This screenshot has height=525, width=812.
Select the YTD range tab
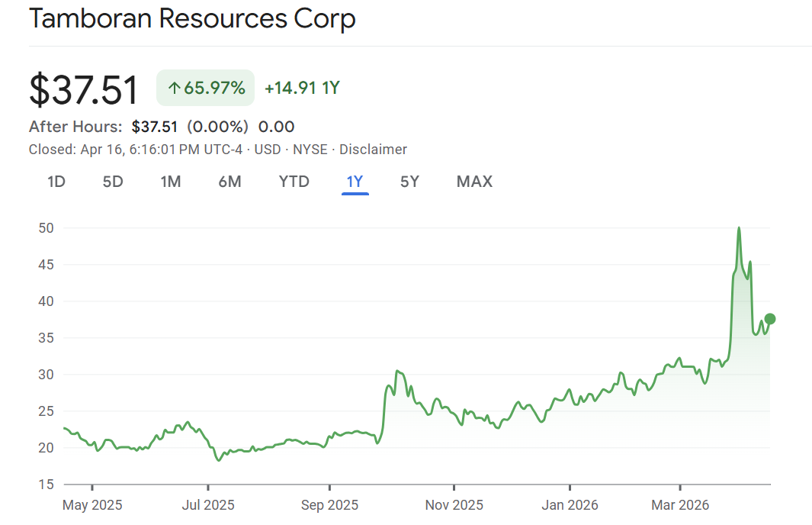[x=294, y=182]
